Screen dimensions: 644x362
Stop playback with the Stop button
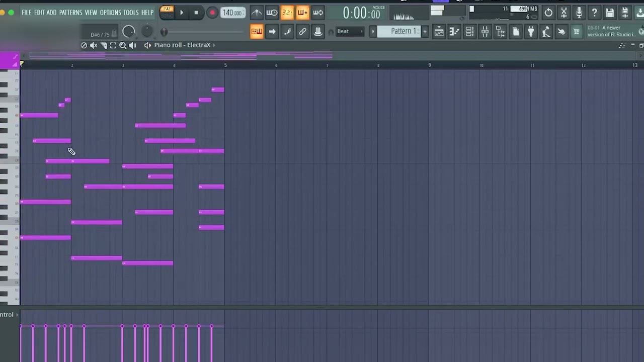click(196, 13)
